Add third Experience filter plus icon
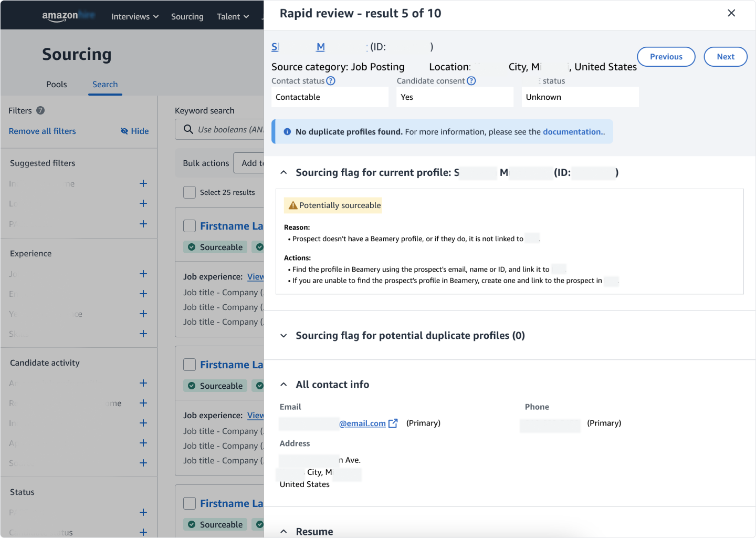The width and height of the screenshot is (756, 538). 143,314
